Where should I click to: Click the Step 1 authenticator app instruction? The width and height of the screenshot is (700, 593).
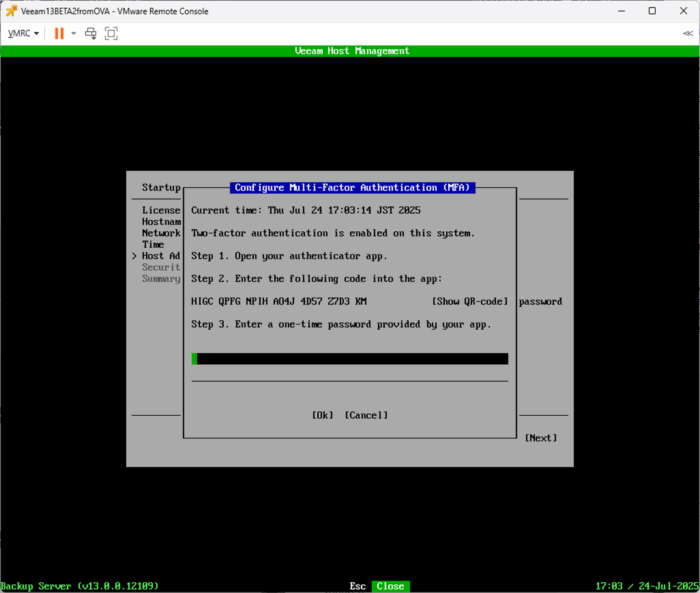click(289, 256)
